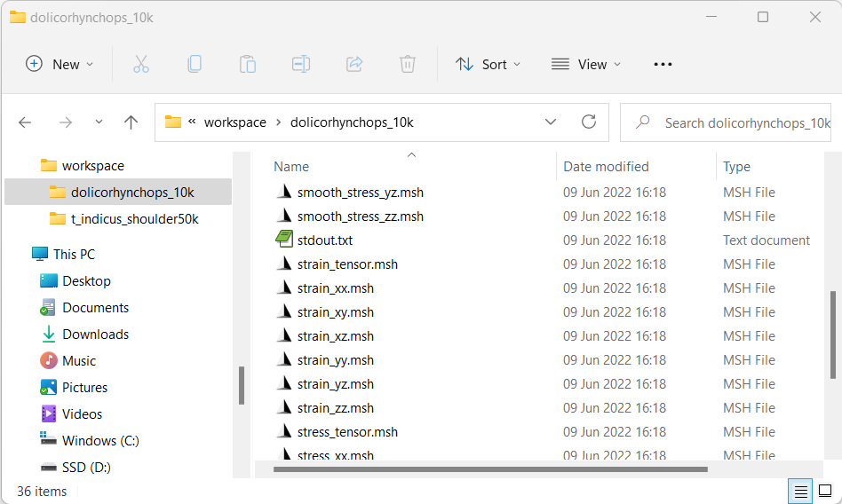The image size is (842, 504).
Task: Click workspace in the address breadcrumb
Action: pyautogui.click(x=234, y=122)
